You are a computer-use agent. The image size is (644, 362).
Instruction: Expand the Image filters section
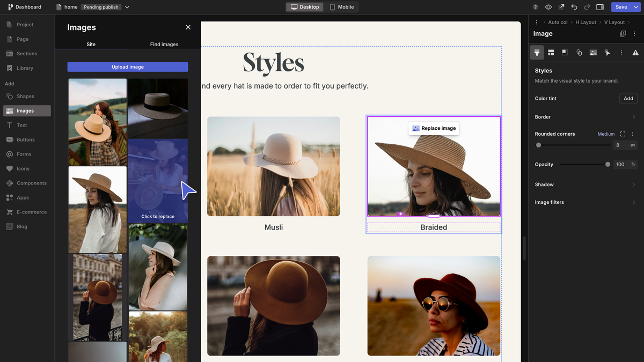pyautogui.click(x=586, y=202)
